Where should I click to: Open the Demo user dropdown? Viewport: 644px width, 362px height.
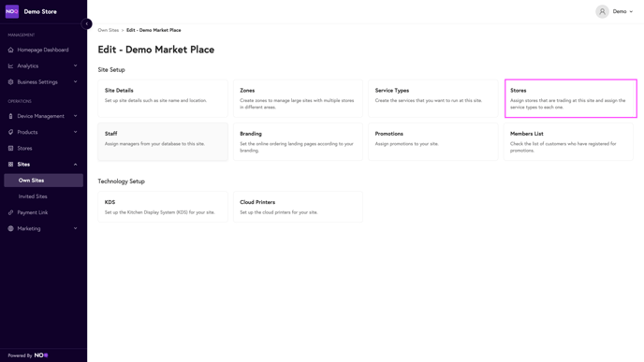coord(622,11)
